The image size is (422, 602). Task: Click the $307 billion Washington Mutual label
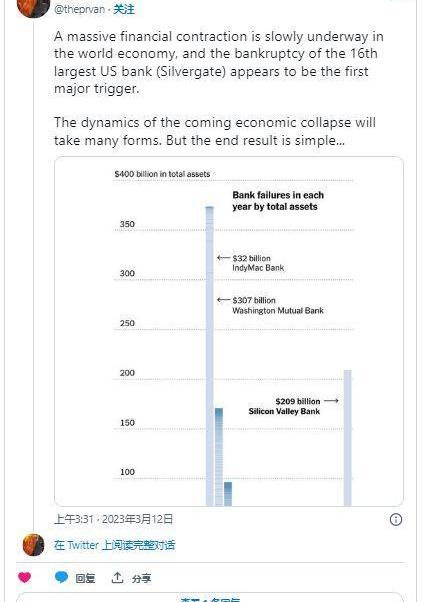(x=278, y=306)
